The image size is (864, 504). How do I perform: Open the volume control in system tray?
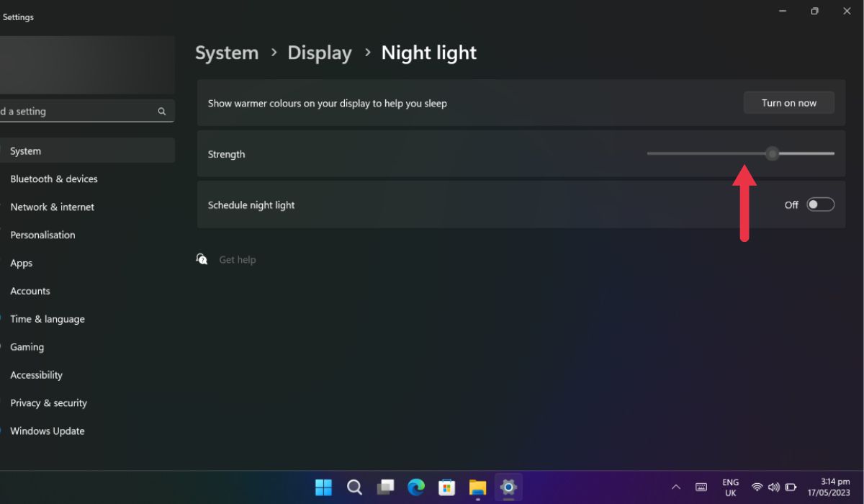click(774, 487)
